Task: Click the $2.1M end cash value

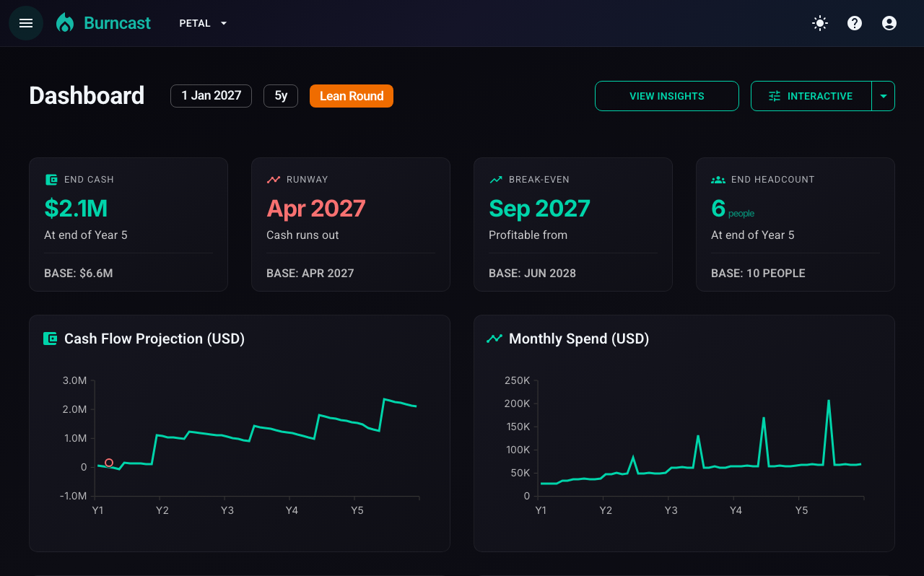Action: point(76,208)
